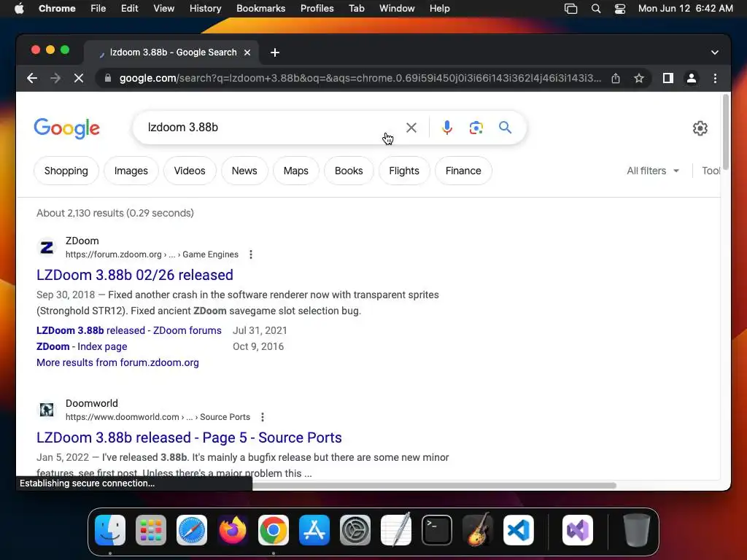Viewport: 747px width, 560px height.
Task: Open LZDoom 3.88b released - ZDoom forums link
Action: tap(129, 330)
